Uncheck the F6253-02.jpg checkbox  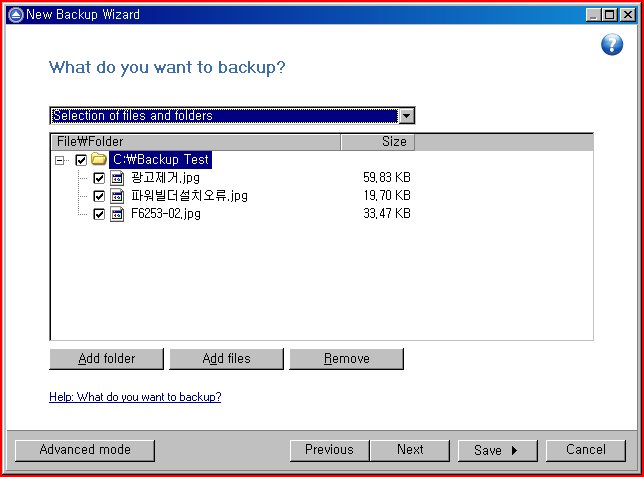(x=99, y=214)
